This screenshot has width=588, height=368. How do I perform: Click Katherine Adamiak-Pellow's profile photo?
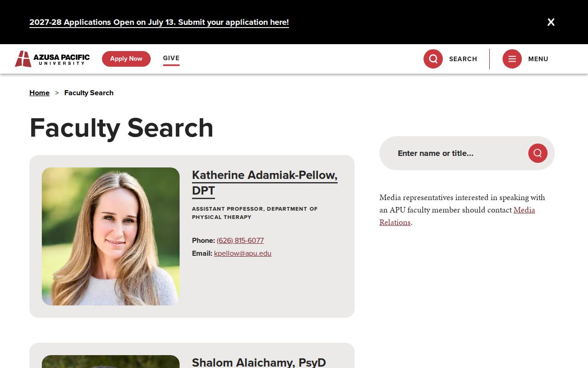tap(111, 236)
